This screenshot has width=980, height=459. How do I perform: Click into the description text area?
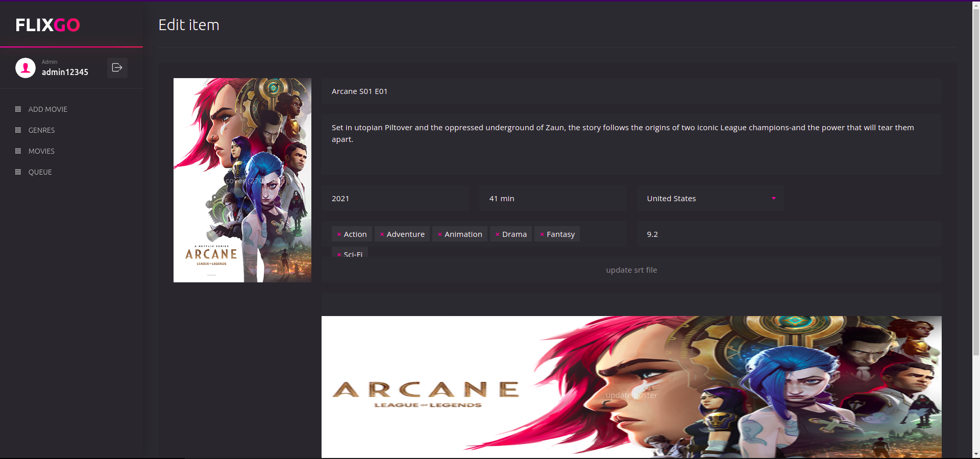(631, 144)
